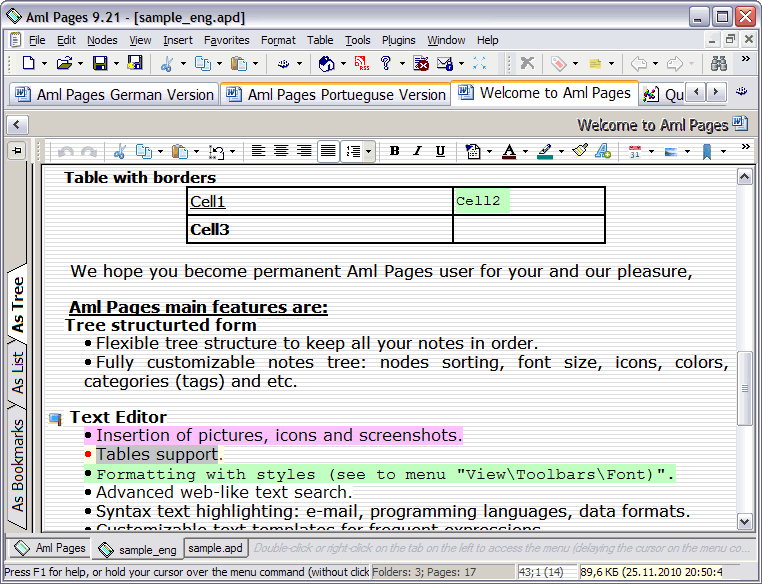Paste with the editor toolbar clipboard icon
Image resolution: width=762 pixels, height=584 pixels.
[x=180, y=152]
